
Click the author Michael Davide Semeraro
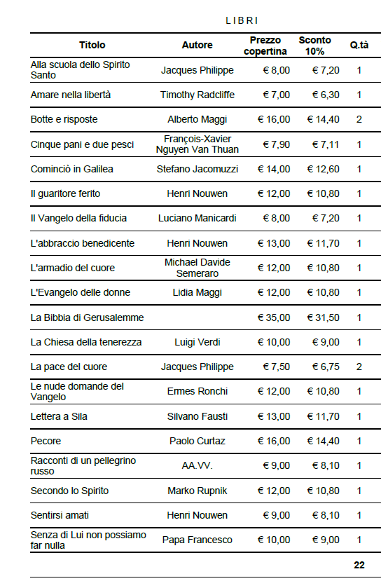(x=197, y=268)
